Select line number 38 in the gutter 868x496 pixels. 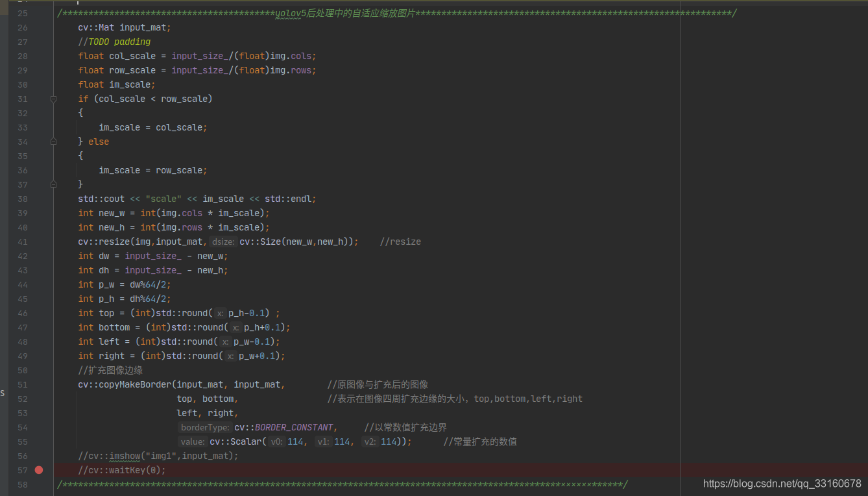(23, 199)
